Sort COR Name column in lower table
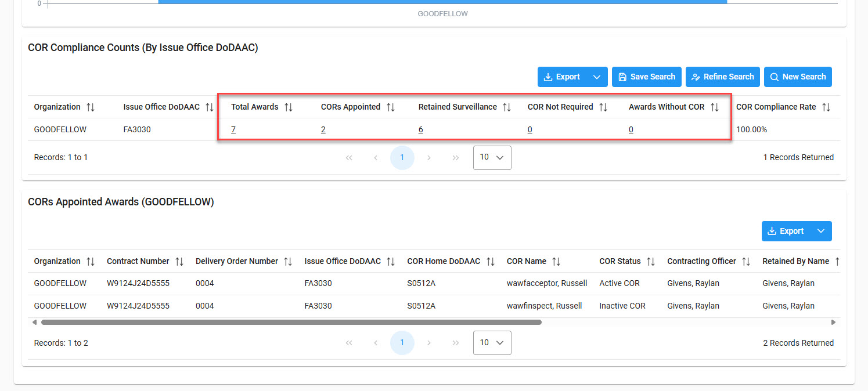Screen dimensions: 868x391 click(x=556, y=262)
